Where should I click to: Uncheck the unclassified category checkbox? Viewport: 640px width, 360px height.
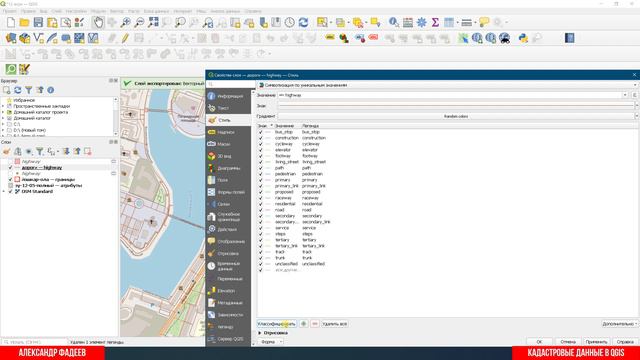(260, 264)
